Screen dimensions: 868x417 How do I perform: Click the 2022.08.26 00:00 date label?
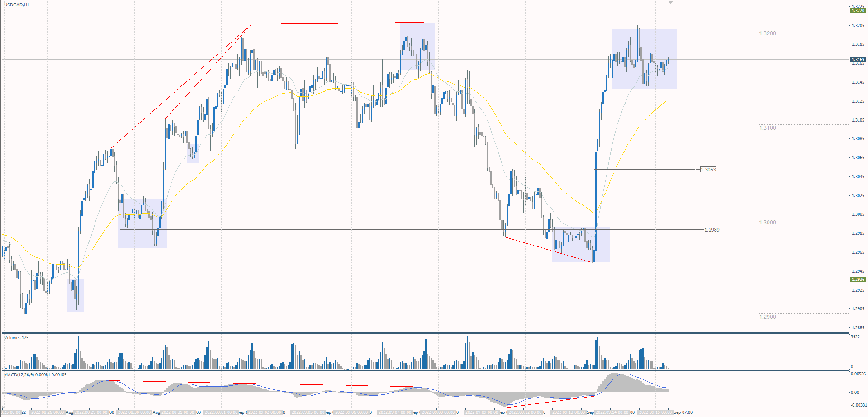tap(48, 412)
